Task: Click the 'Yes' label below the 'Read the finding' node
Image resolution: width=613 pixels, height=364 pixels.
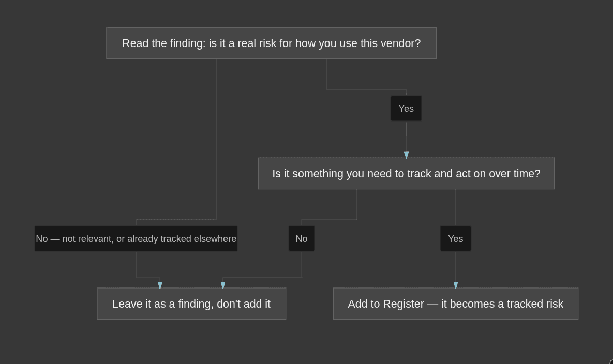Action: click(x=406, y=108)
